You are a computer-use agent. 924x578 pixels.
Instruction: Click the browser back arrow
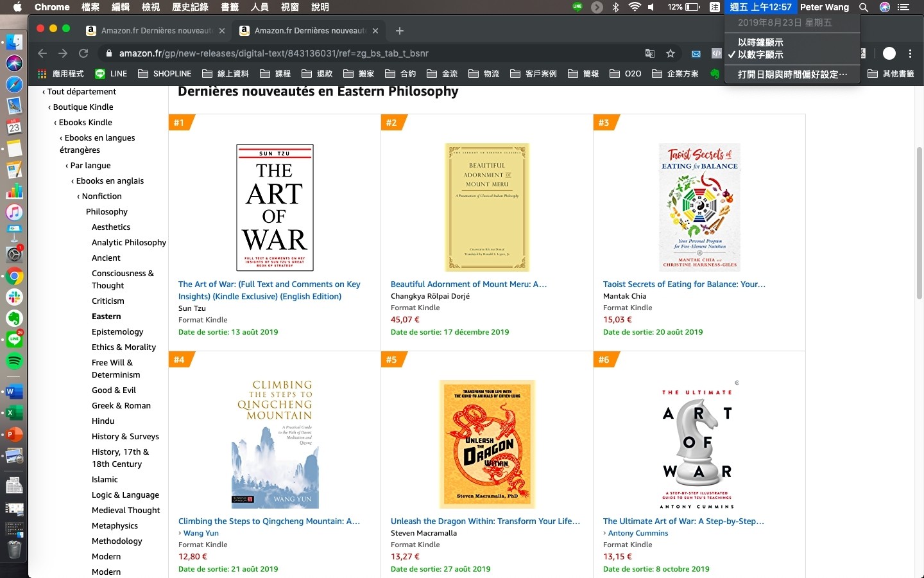tap(42, 53)
